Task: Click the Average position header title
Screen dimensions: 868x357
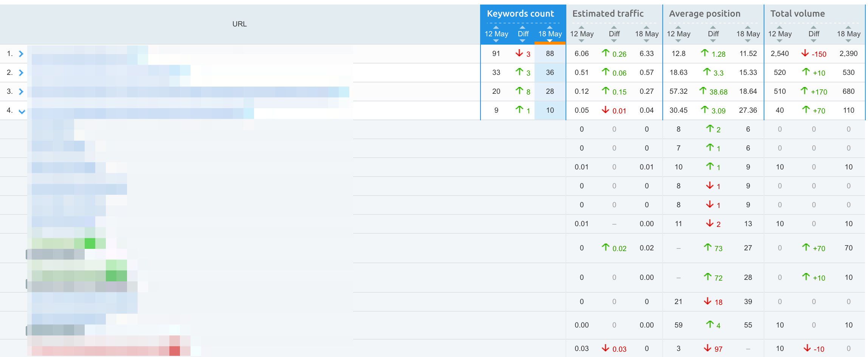Action: pyautogui.click(x=705, y=14)
